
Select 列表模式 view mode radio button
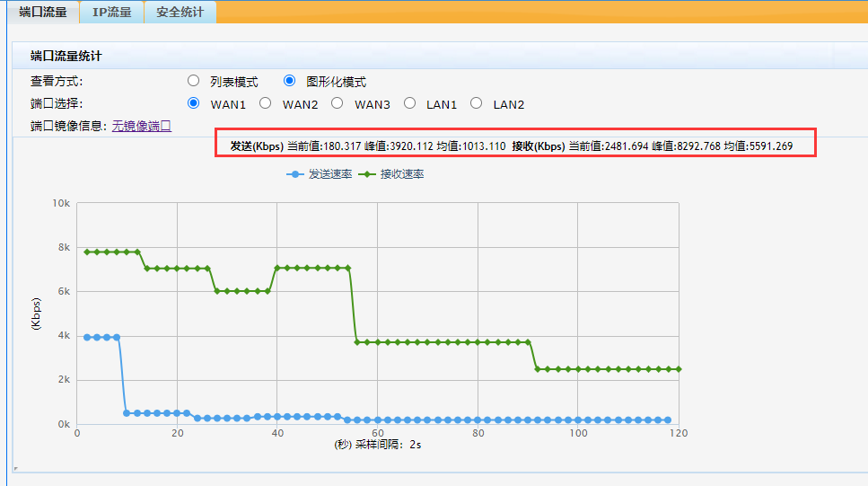click(x=193, y=81)
